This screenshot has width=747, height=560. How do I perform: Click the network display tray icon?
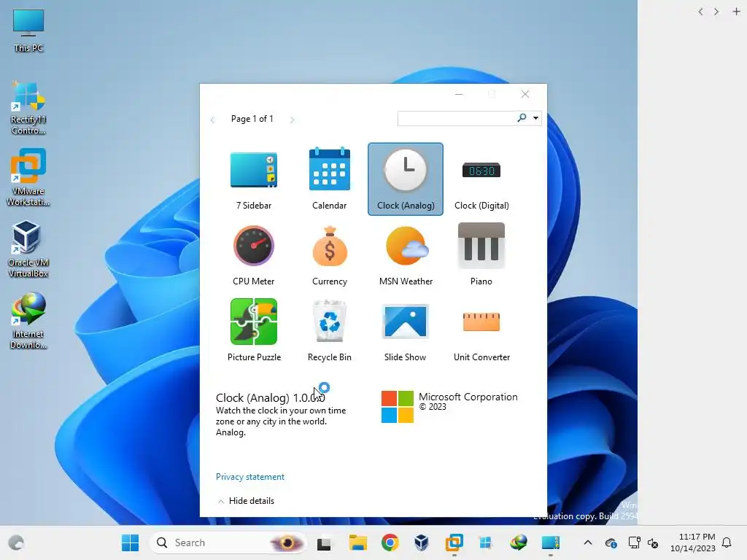pos(634,542)
